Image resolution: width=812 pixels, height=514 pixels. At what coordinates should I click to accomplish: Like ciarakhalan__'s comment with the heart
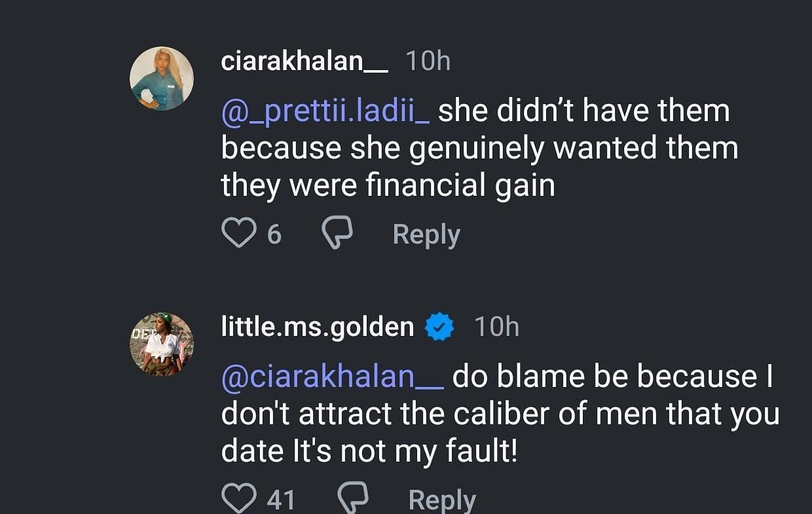pos(238,234)
